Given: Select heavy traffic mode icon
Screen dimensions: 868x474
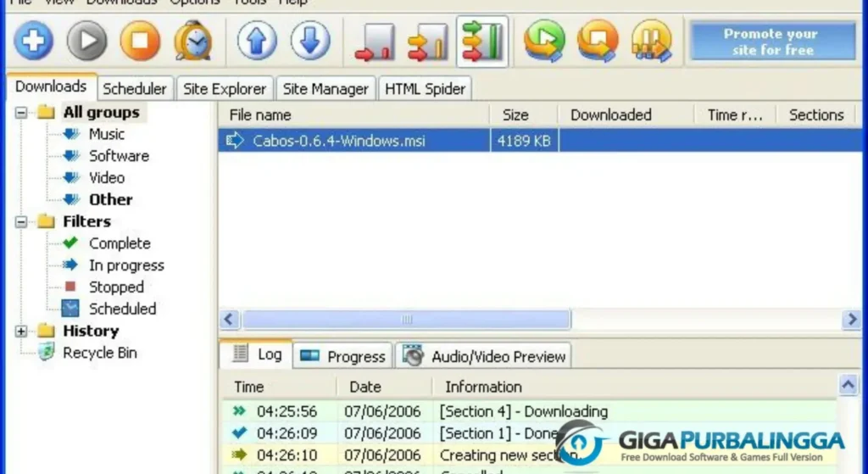Looking at the screenshot, I should tap(482, 42).
